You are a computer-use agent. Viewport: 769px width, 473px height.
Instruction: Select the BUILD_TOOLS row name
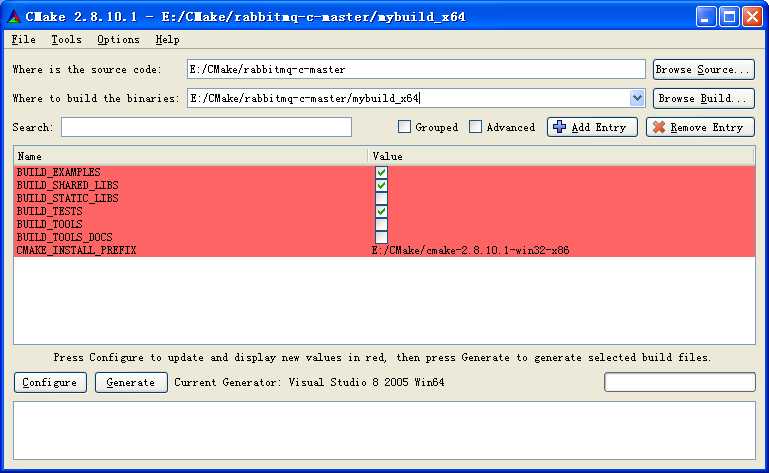[50, 224]
